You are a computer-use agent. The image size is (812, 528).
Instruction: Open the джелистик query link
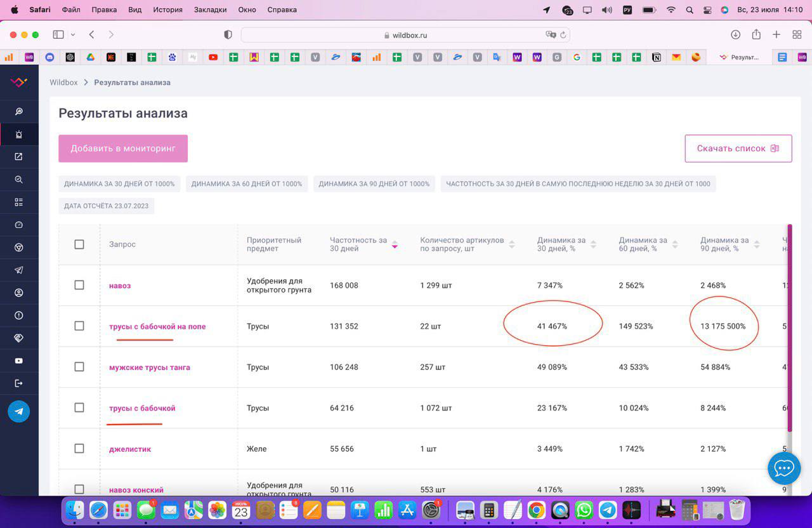130,449
